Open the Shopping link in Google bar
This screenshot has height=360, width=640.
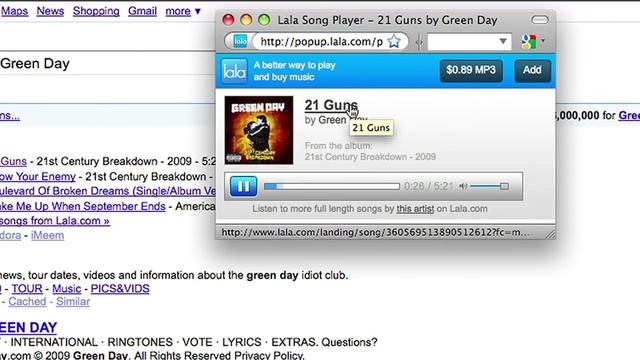96,11
